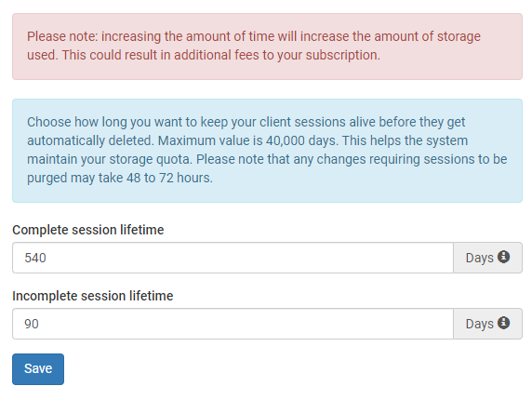
Task: Focus the Complete session lifetime input field
Action: pos(233,258)
